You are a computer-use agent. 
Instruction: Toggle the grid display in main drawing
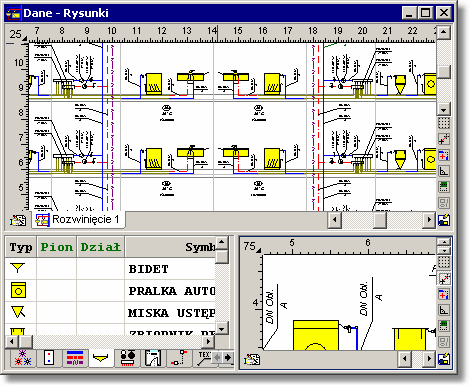[x=444, y=123]
